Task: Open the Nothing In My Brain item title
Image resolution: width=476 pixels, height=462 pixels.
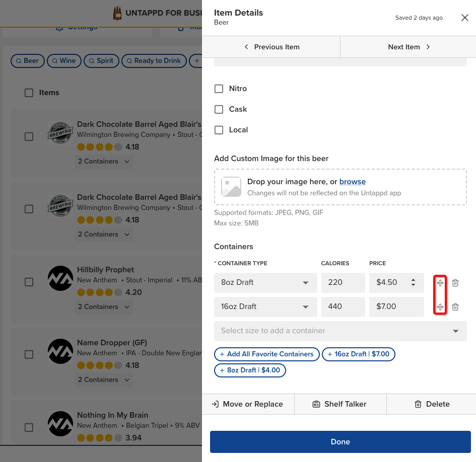Action: tap(113, 415)
